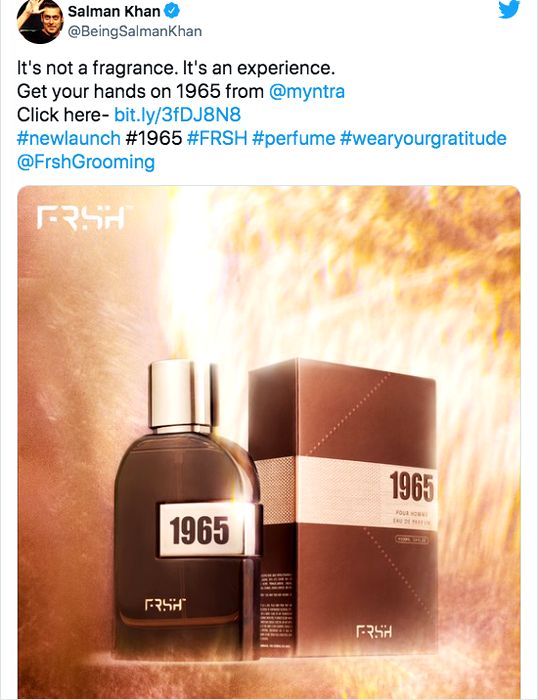Click the Twitter bird logo
The height and width of the screenshot is (700, 538).
tap(509, 9)
